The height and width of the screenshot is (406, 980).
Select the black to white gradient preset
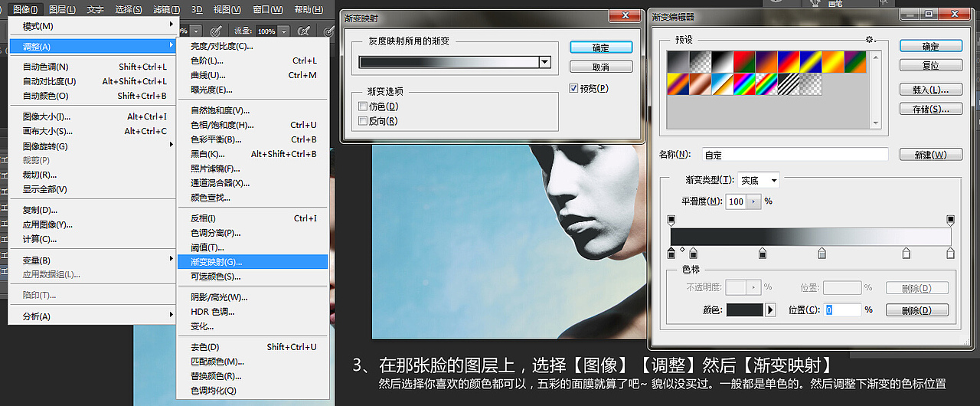723,62
